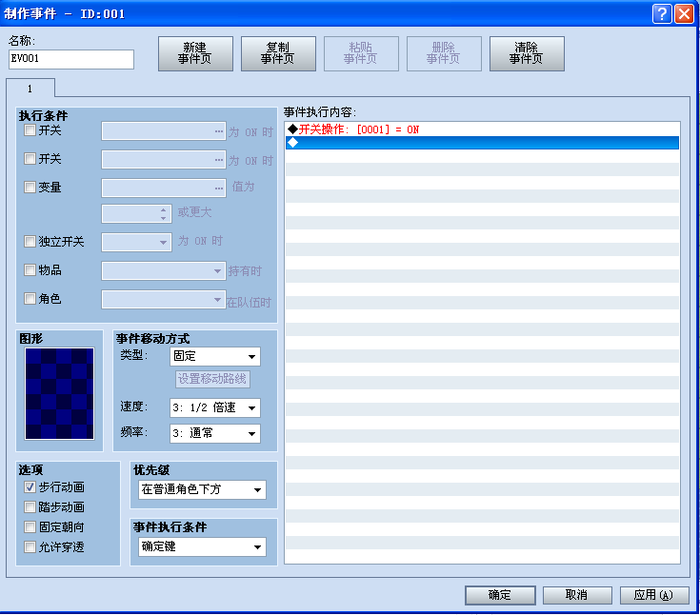Enable the 独立开关 condition checkbox

30,242
